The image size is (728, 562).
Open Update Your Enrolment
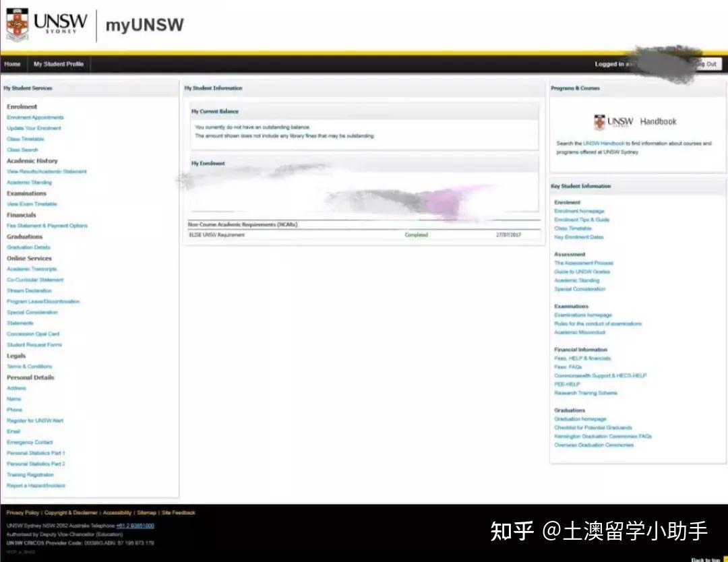[32, 128]
